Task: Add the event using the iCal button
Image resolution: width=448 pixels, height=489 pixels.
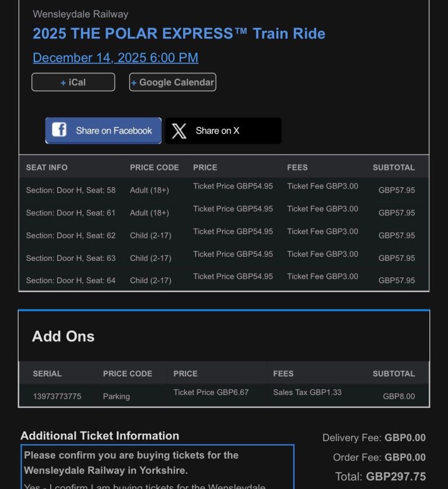Action: click(x=73, y=82)
